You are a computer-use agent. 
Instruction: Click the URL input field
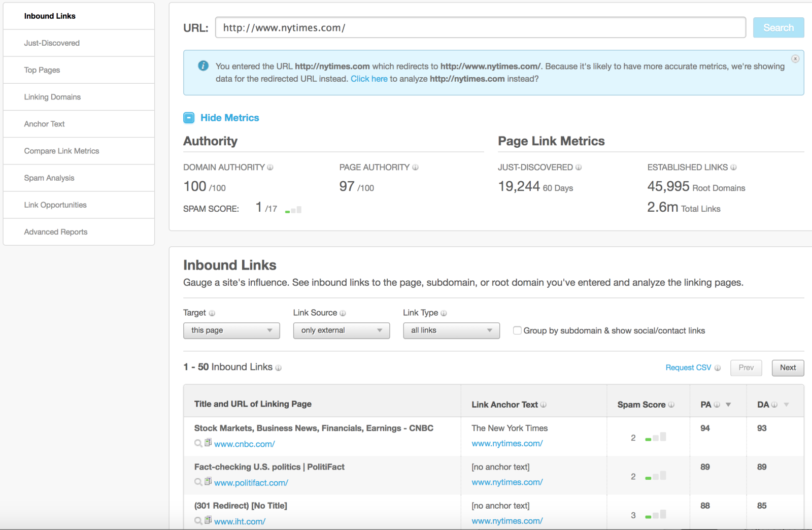tap(481, 27)
